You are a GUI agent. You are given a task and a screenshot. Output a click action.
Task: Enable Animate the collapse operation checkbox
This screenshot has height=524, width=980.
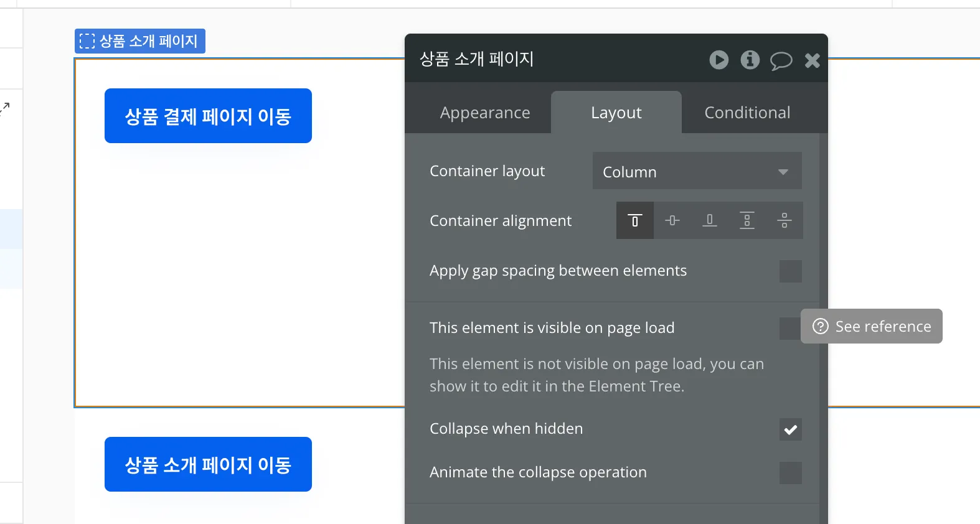tap(790, 473)
